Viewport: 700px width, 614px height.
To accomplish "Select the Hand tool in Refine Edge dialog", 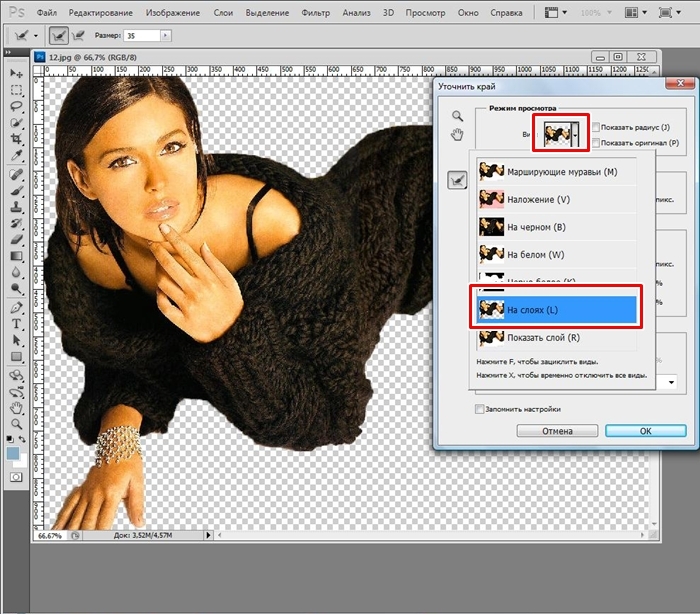I will (x=458, y=135).
